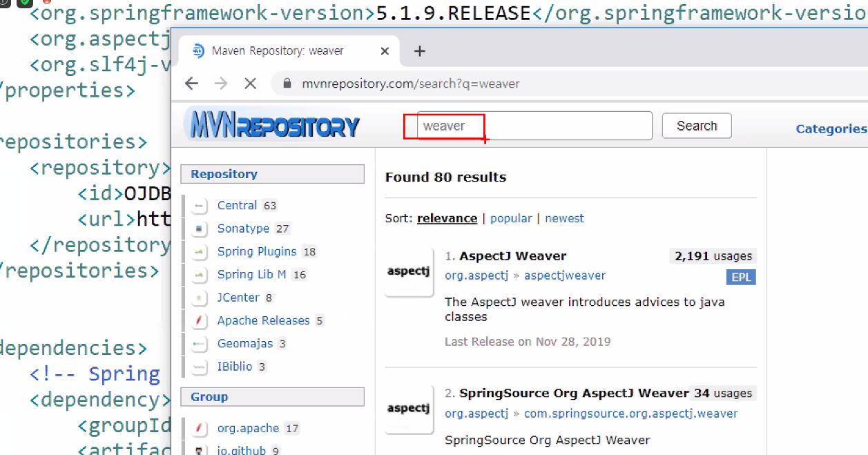Open org.aspectj group link under AspectJ Weaver

click(x=476, y=275)
